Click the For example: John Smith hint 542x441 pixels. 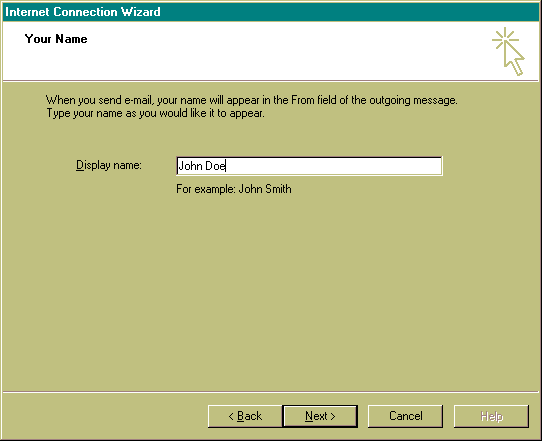click(x=234, y=189)
